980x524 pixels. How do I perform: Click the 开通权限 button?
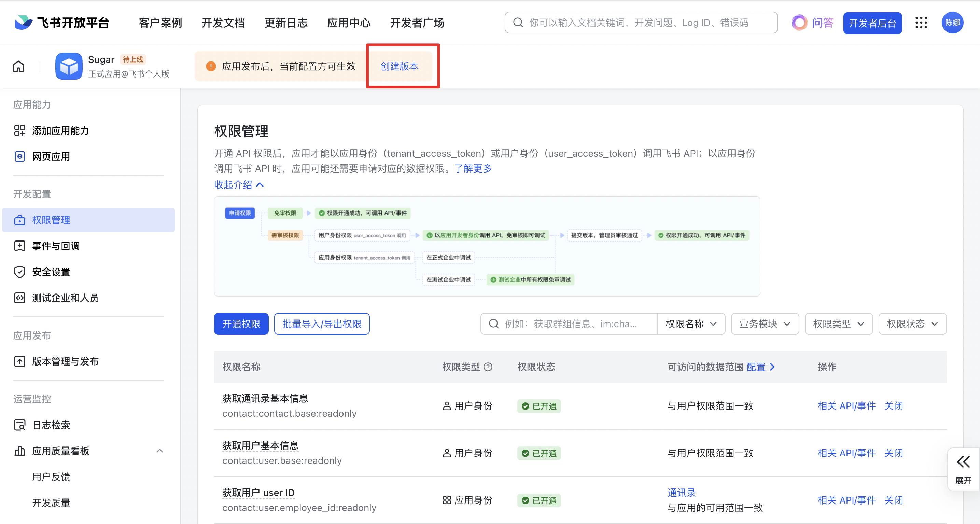(x=241, y=324)
